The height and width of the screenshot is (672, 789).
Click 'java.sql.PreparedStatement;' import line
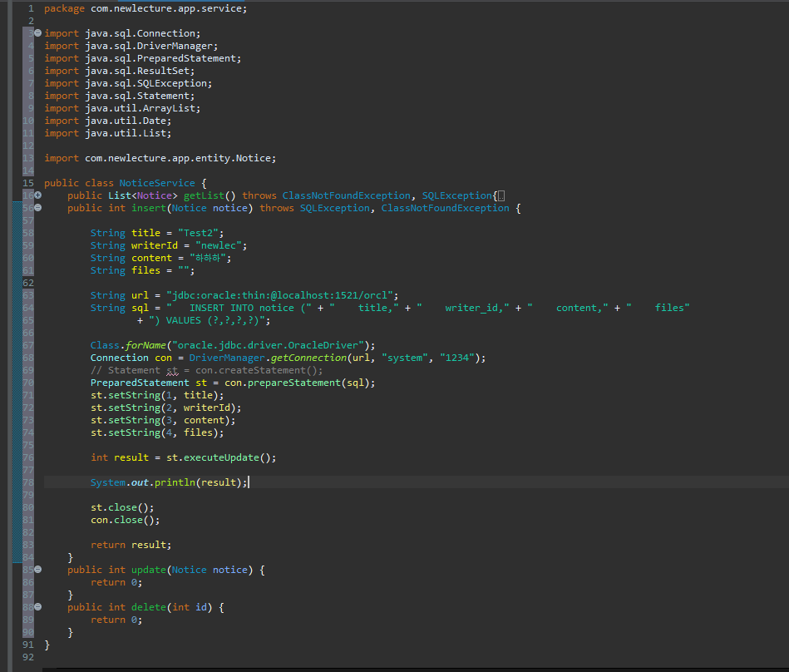click(x=162, y=58)
